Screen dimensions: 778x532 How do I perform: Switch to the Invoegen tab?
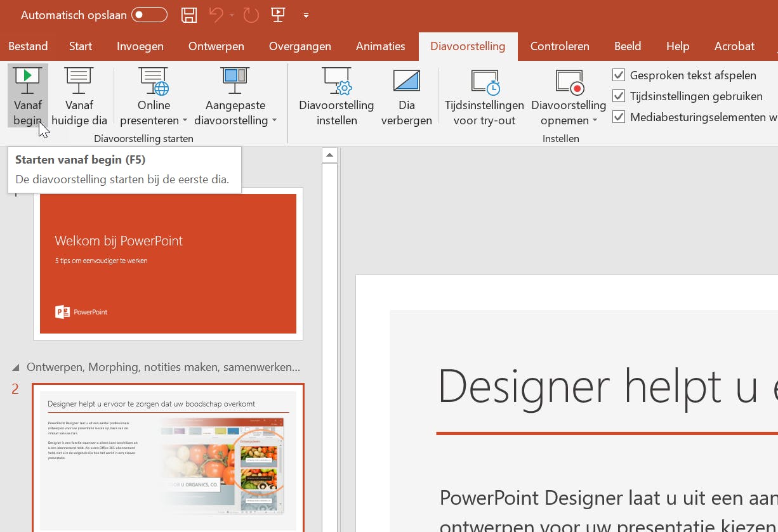pos(140,46)
